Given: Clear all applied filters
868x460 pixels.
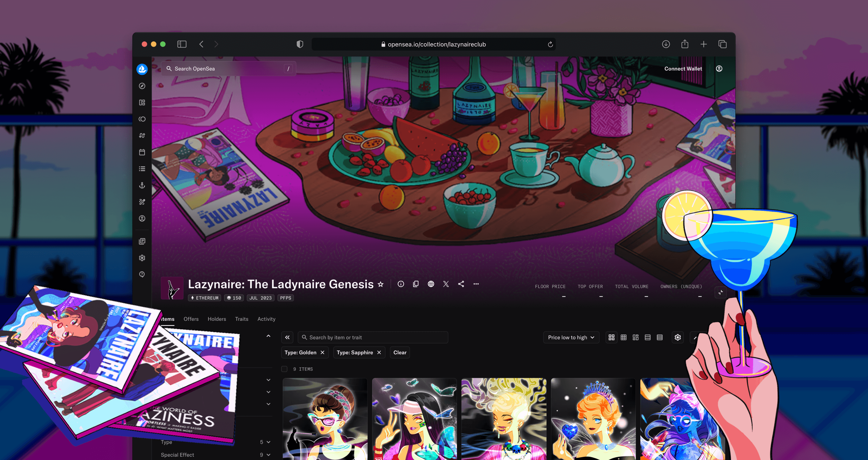Looking at the screenshot, I should pos(400,352).
